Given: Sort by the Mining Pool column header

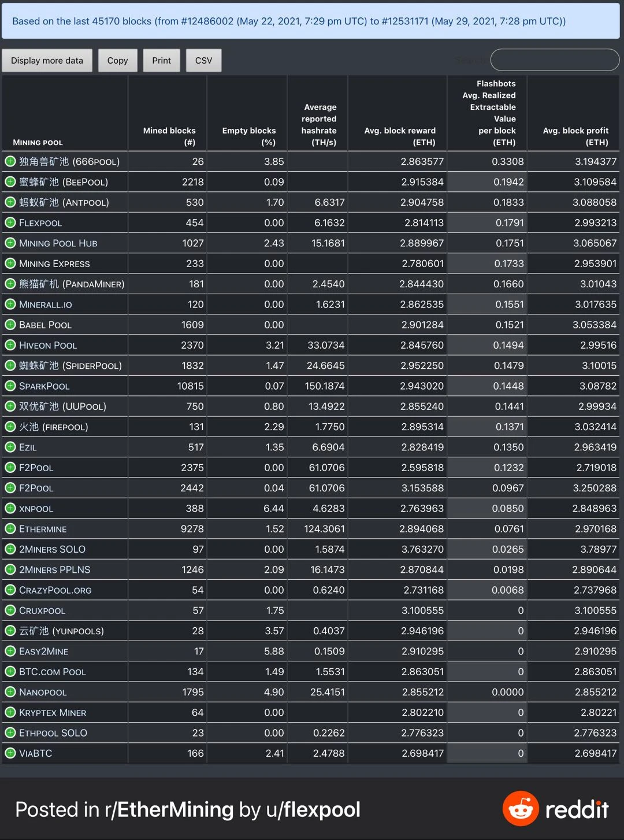Looking at the screenshot, I should pos(65,113).
